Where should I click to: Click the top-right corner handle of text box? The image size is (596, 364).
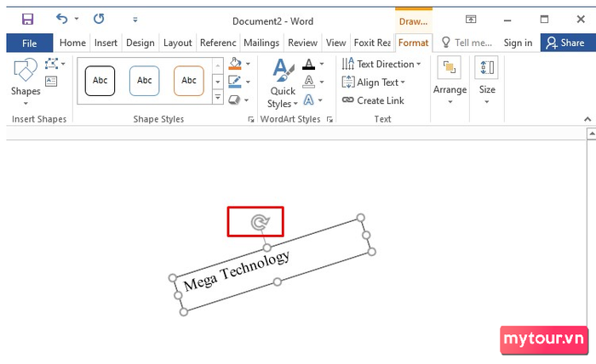(361, 218)
